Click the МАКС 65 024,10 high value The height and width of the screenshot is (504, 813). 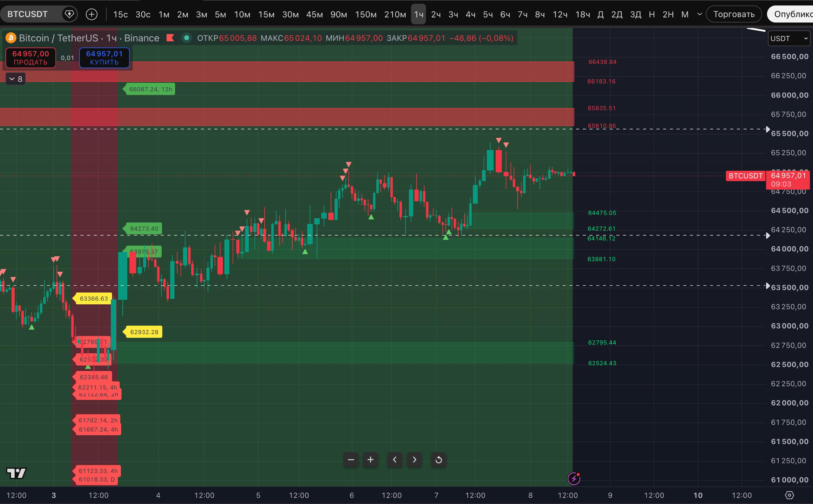(x=291, y=38)
